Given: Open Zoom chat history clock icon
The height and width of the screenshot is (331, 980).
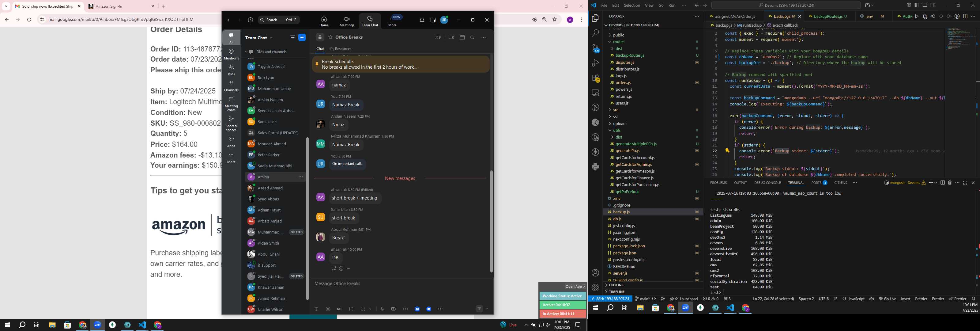Looking at the screenshot, I should click(250, 20).
